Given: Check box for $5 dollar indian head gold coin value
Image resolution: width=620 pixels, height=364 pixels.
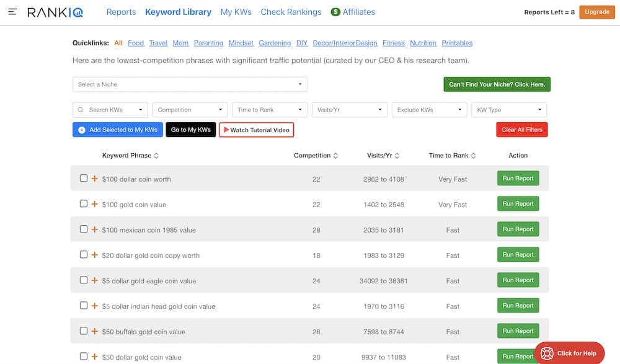Looking at the screenshot, I should [84, 305].
